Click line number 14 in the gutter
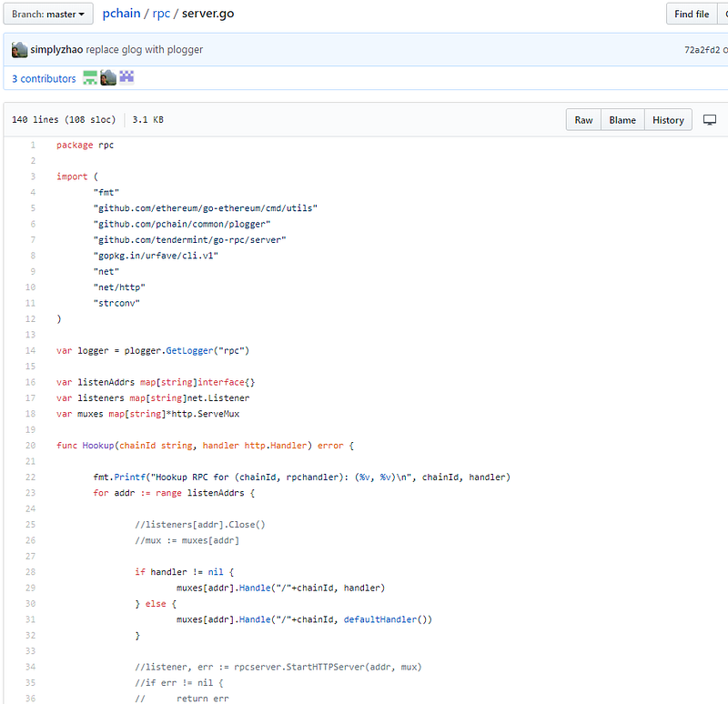This screenshot has height=704, width=728. pos(32,351)
